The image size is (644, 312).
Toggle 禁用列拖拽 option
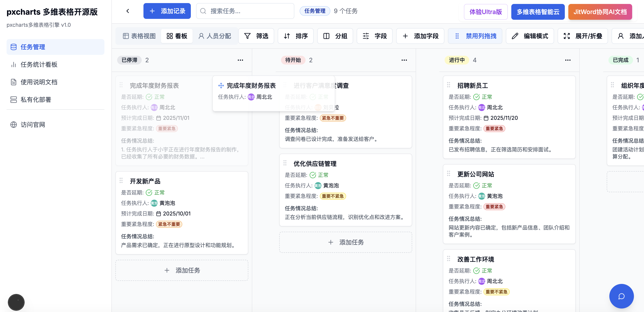coord(475,36)
